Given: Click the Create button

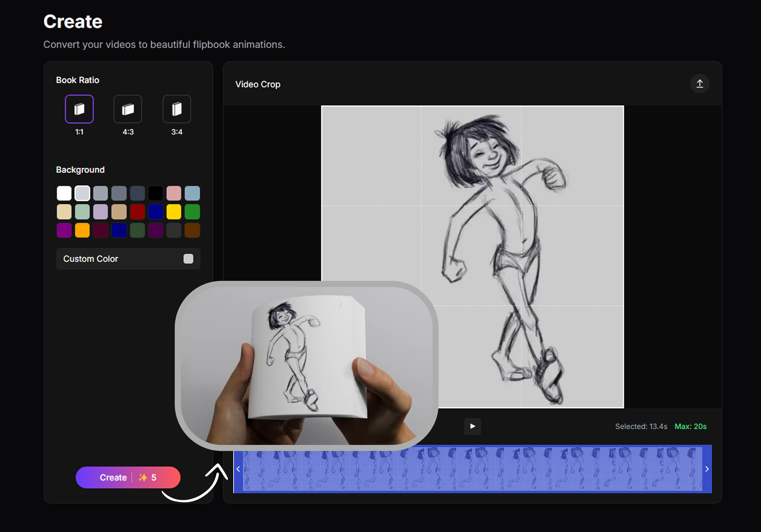Looking at the screenshot, I should [128, 477].
